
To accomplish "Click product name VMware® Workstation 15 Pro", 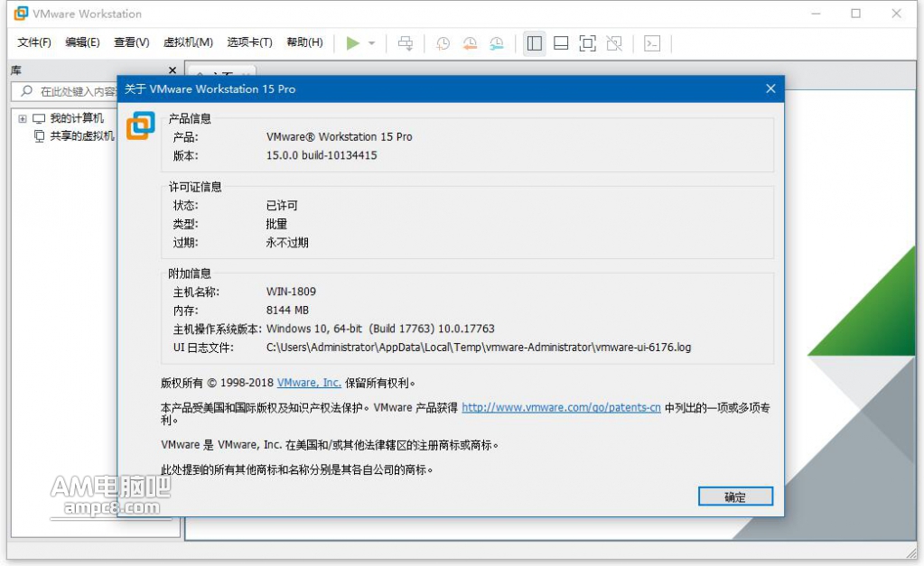I will [x=339, y=136].
